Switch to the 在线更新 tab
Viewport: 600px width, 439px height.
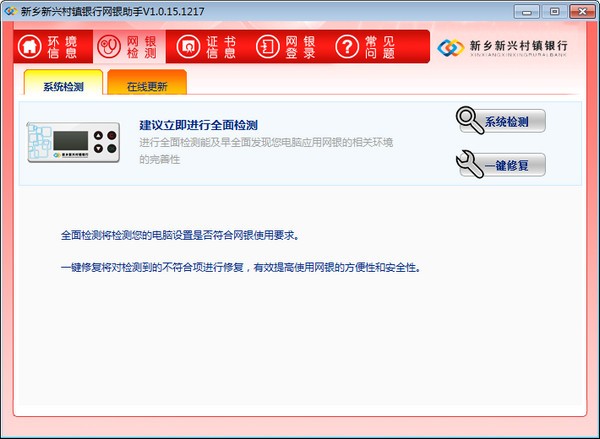coord(147,82)
